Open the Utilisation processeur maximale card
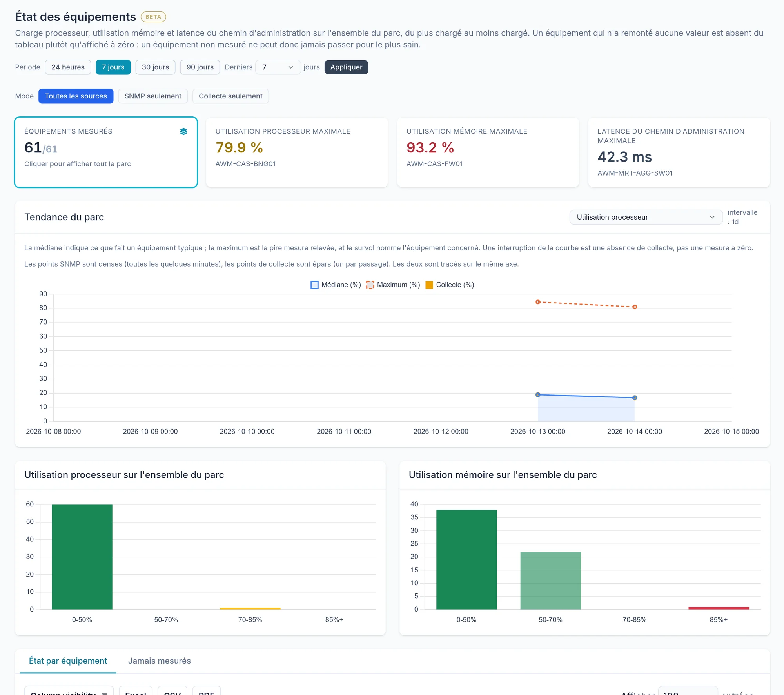This screenshot has height=695, width=784. [297, 152]
